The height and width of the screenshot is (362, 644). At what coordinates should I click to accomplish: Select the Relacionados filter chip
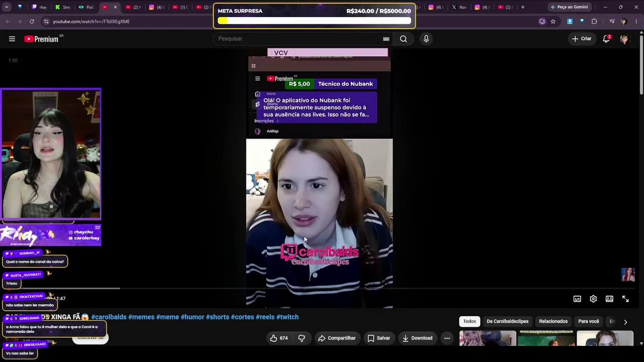click(553, 321)
